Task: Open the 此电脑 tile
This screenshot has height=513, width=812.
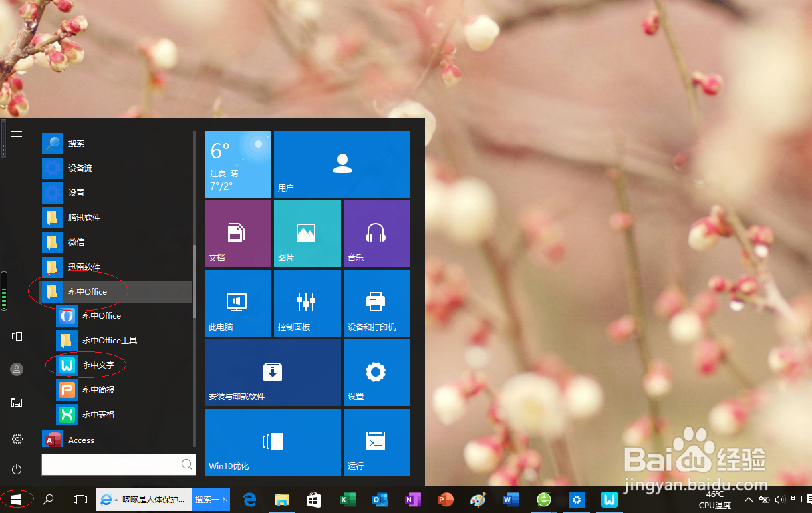Action: tap(238, 303)
